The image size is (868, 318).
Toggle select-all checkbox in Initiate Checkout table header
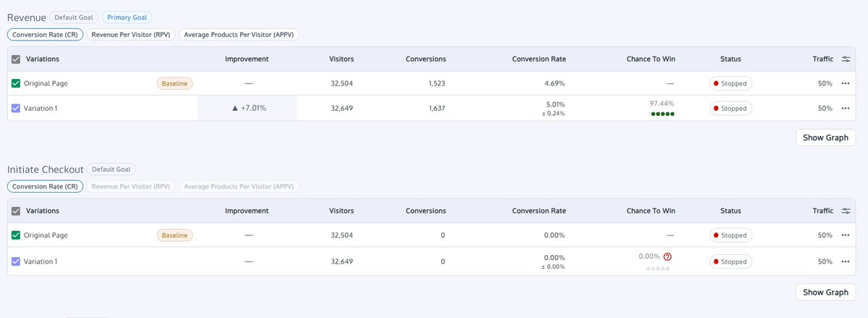pos(16,212)
